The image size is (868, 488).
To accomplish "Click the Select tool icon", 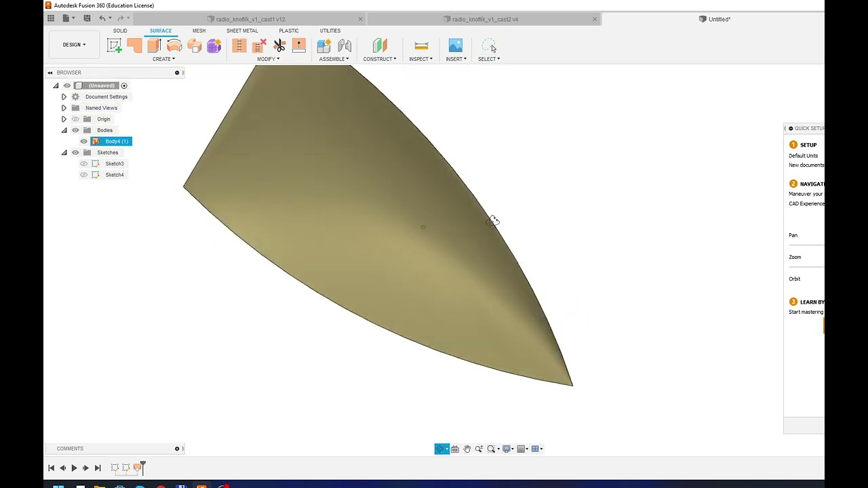I will pos(489,45).
